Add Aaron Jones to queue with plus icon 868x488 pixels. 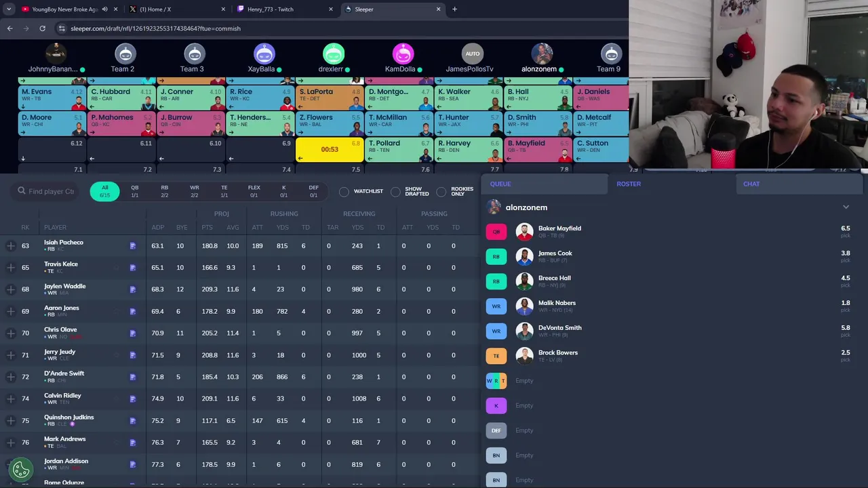tap(11, 311)
